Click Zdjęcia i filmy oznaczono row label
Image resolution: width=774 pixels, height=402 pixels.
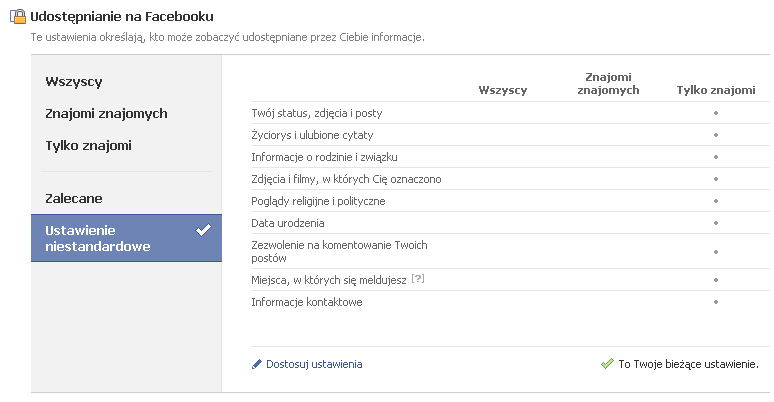point(346,179)
